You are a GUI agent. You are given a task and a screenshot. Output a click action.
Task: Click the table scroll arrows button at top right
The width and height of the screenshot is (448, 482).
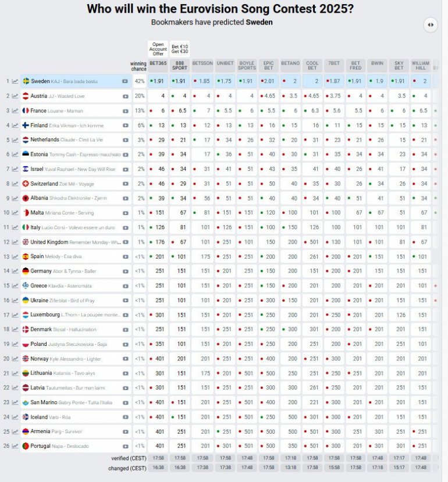pyautogui.click(x=430, y=24)
